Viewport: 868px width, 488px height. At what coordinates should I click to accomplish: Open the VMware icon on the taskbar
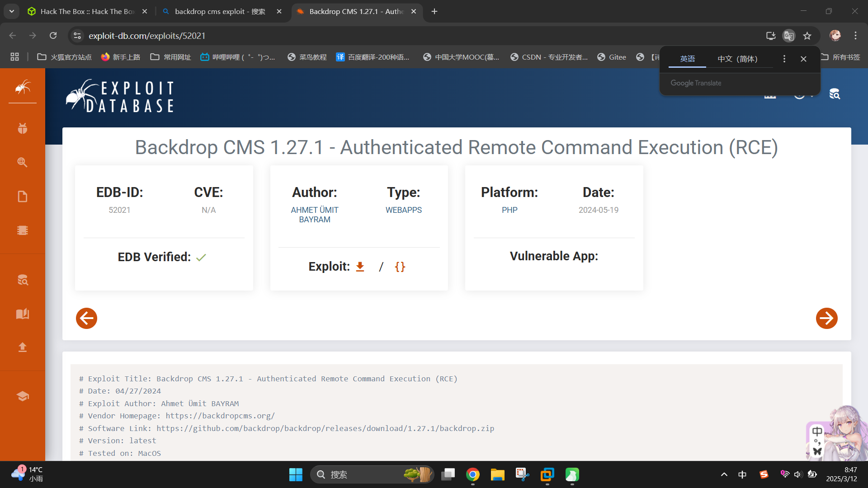(547, 474)
